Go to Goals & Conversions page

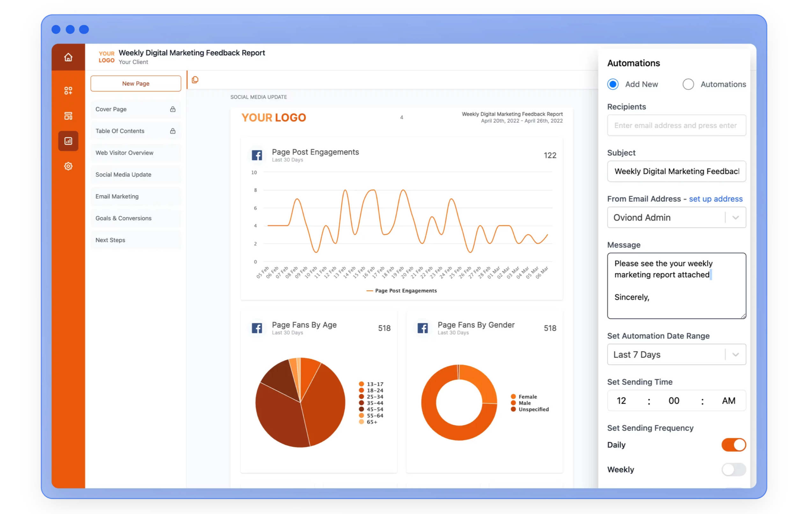tap(123, 218)
